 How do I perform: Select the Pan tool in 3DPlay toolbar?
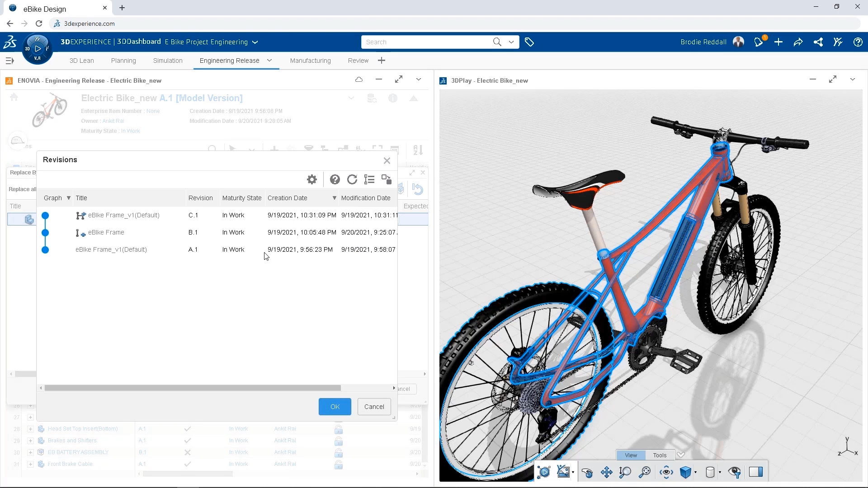point(606,472)
